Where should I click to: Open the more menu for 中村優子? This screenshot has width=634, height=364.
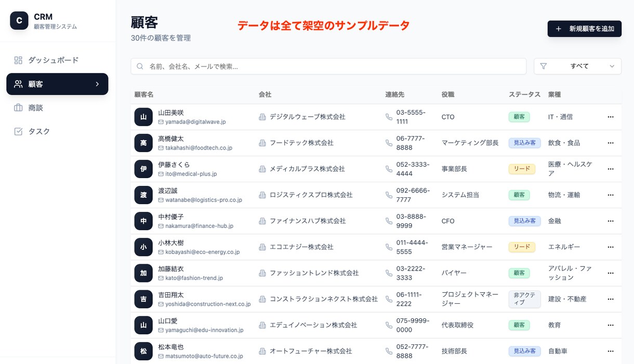(611, 221)
